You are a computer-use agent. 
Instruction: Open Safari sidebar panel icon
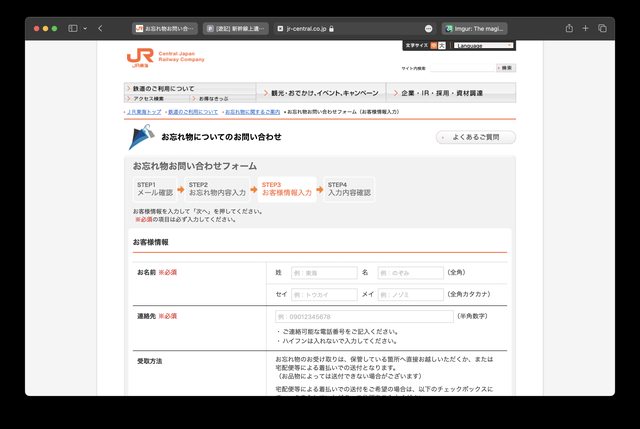point(73,28)
